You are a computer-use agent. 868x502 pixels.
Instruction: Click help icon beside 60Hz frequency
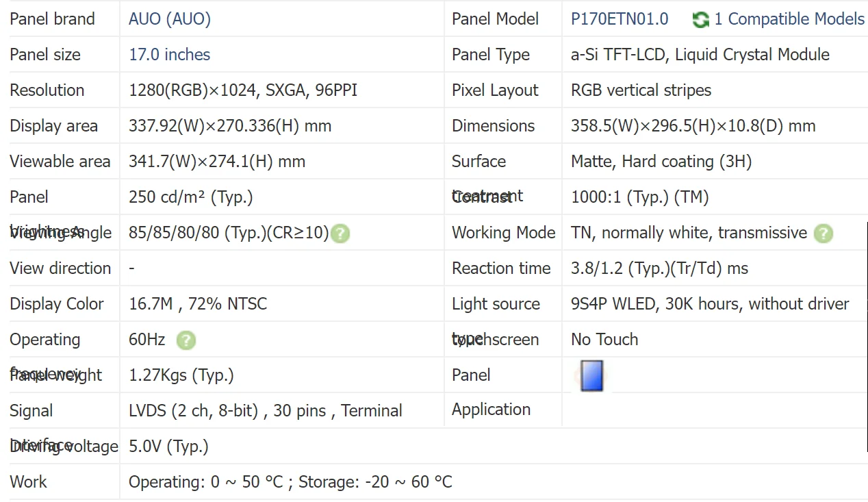186,340
